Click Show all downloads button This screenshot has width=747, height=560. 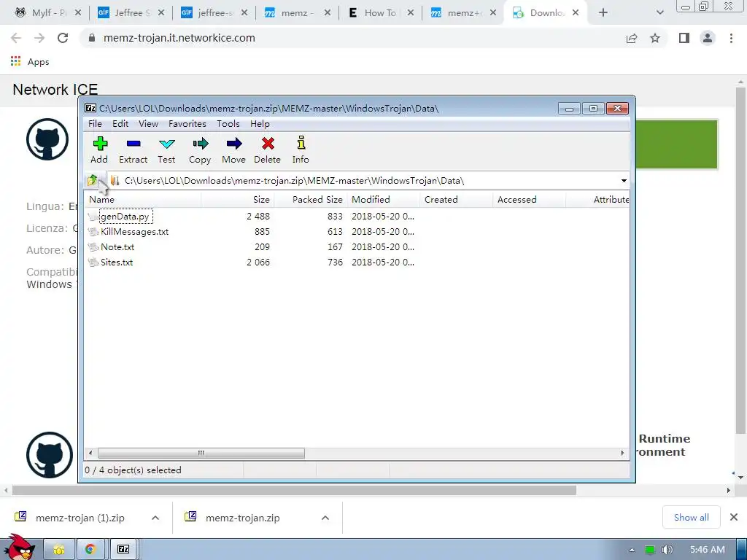click(692, 517)
